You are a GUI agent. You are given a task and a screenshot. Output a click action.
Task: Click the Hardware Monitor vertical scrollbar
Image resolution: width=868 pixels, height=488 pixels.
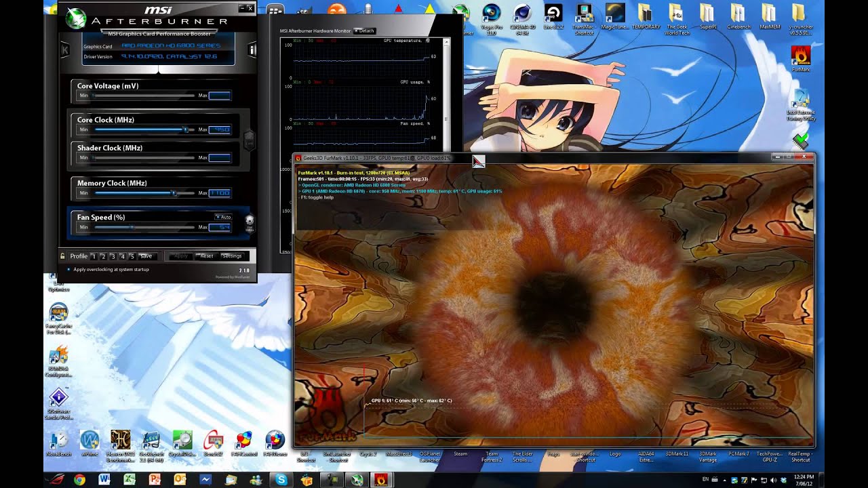tap(446, 95)
